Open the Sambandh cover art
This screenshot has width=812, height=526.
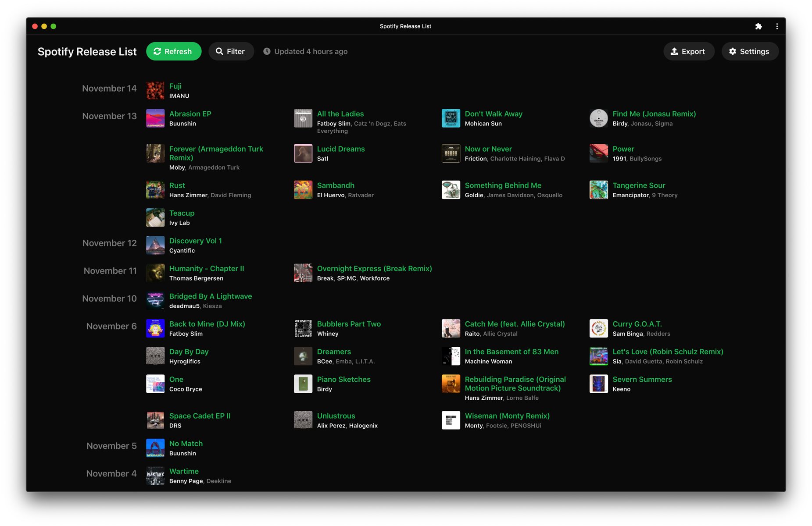(303, 190)
